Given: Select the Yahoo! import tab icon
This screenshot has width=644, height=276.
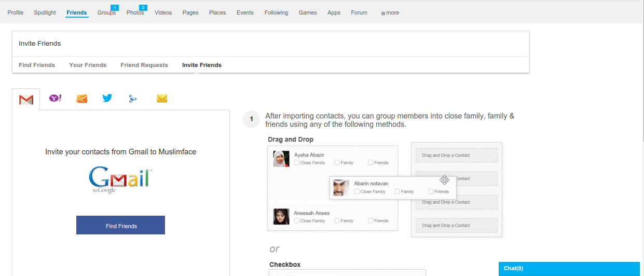Looking at the screenshot, I should [x=55, y=98].
